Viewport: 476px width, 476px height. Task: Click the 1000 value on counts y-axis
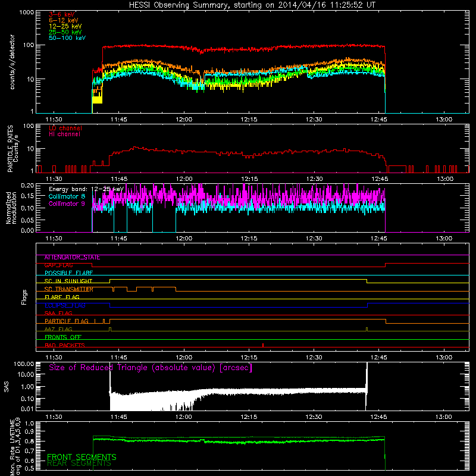tap(26, 12)
